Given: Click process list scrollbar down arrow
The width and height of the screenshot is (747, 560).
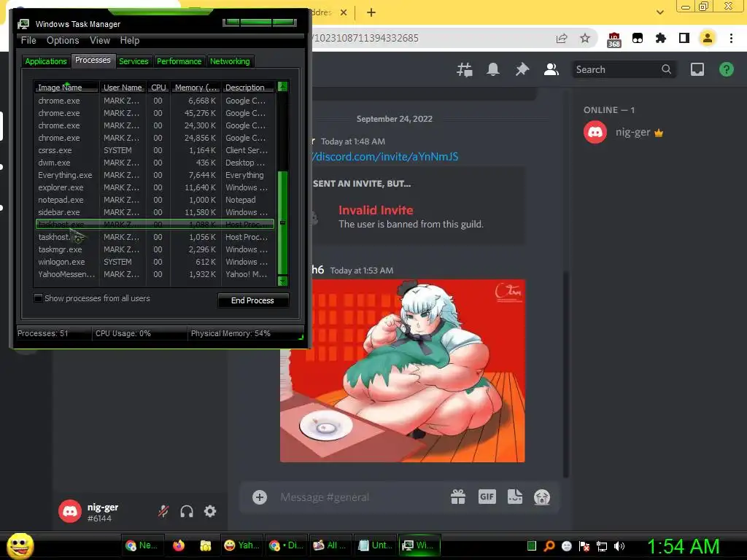Looking at the screenshot, I should pyautogui.click(x=282, y=281).
